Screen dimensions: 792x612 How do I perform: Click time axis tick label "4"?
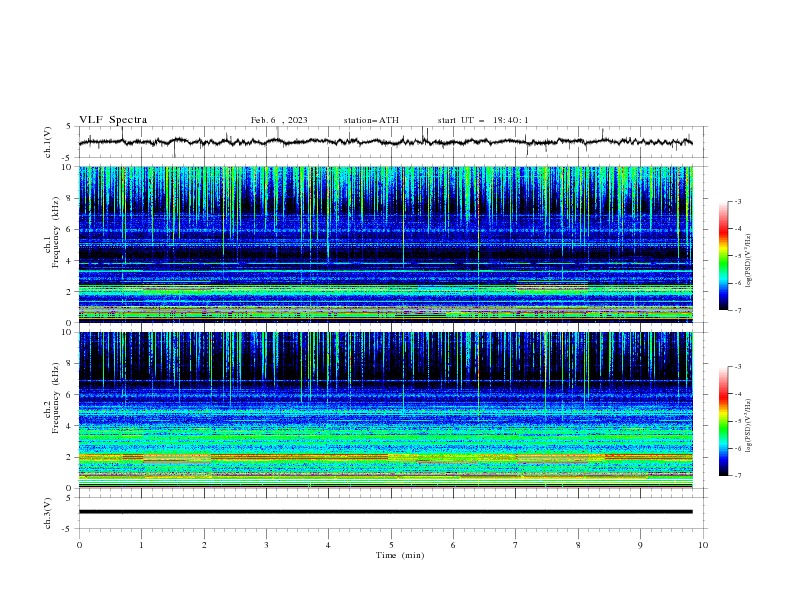(x=328, y=545)
